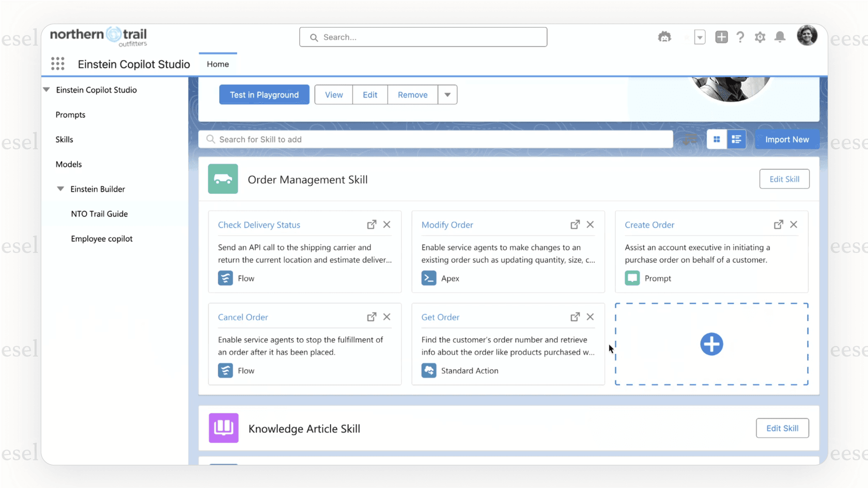Click the Einstein astro icon in header

tap(664, 37)
